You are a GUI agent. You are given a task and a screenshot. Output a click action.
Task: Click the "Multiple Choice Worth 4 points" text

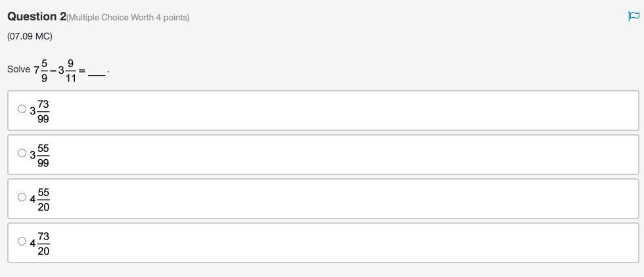pos(128,18)
